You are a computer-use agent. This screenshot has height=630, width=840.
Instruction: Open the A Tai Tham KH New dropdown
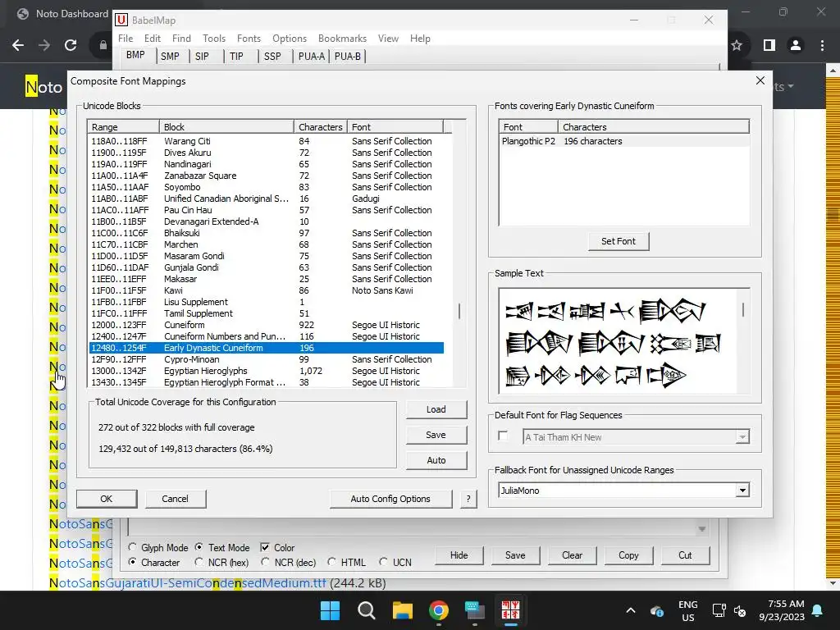click(x=742, y=437)
